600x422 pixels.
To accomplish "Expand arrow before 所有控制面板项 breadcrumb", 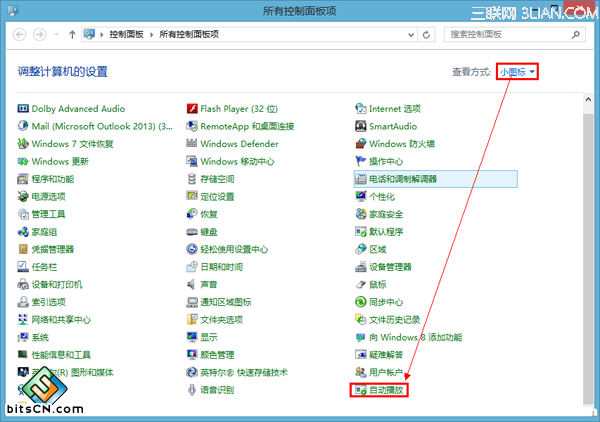I will click(x=152, y=35).
